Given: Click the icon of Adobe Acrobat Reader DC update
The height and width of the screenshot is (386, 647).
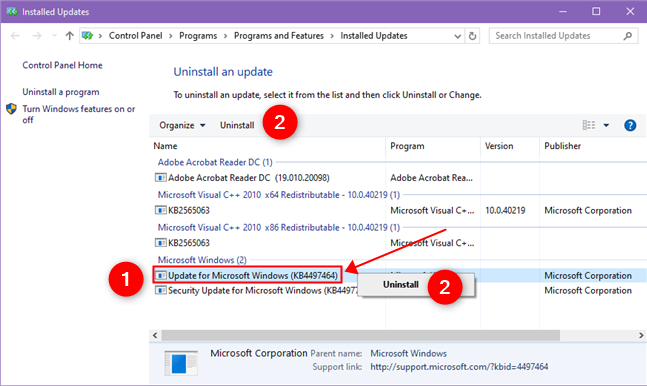Looking at the screenshot, I should tap(160, 178).
